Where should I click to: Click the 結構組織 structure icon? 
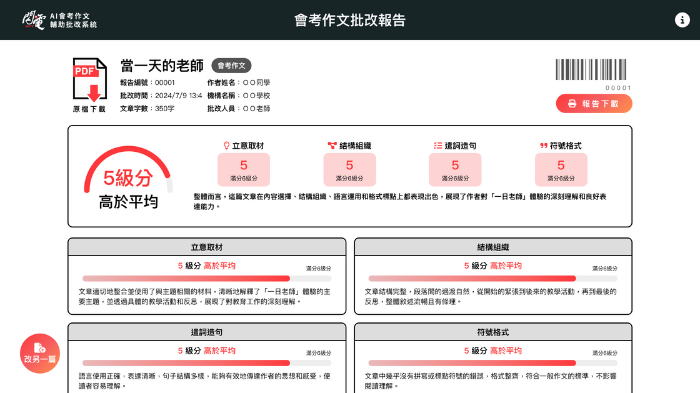tap(332, 146)
